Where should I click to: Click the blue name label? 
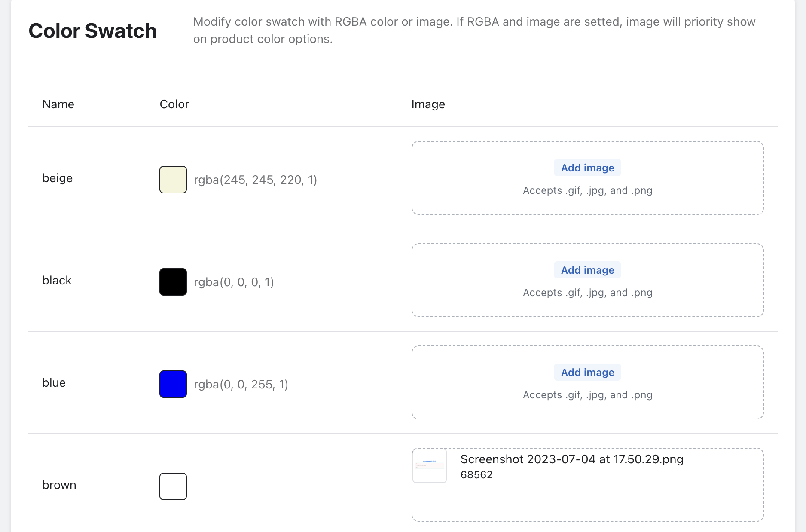pyautogui.click(x=54, y=383)
